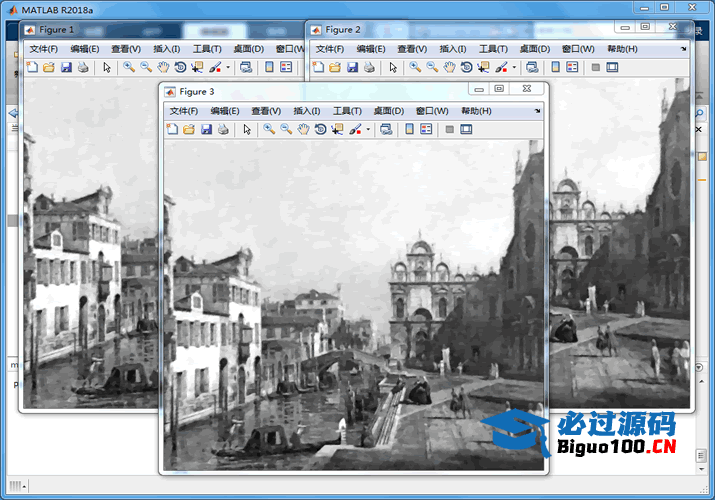Save Figure 1 with the floppy icon
The width and height of the screenshot is (715, 500).
[66, 67]
